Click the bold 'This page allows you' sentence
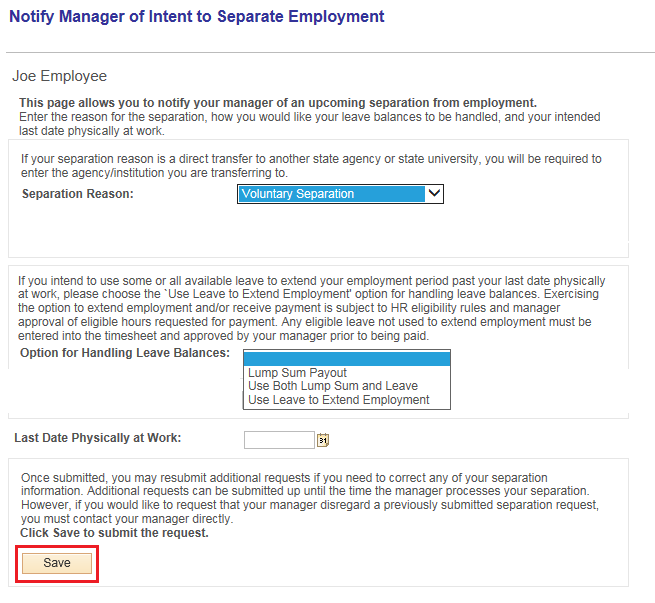655x603 pixels. [278, 103]
